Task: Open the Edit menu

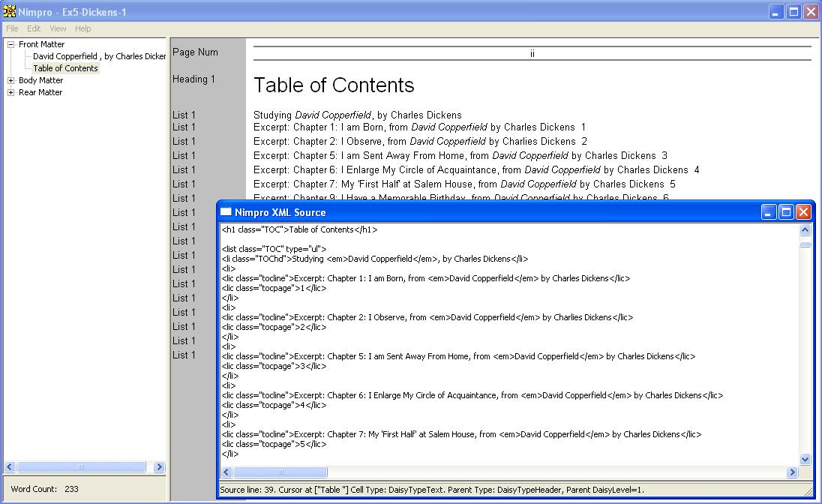Action: pyautogui.click(x=34, y=28)
